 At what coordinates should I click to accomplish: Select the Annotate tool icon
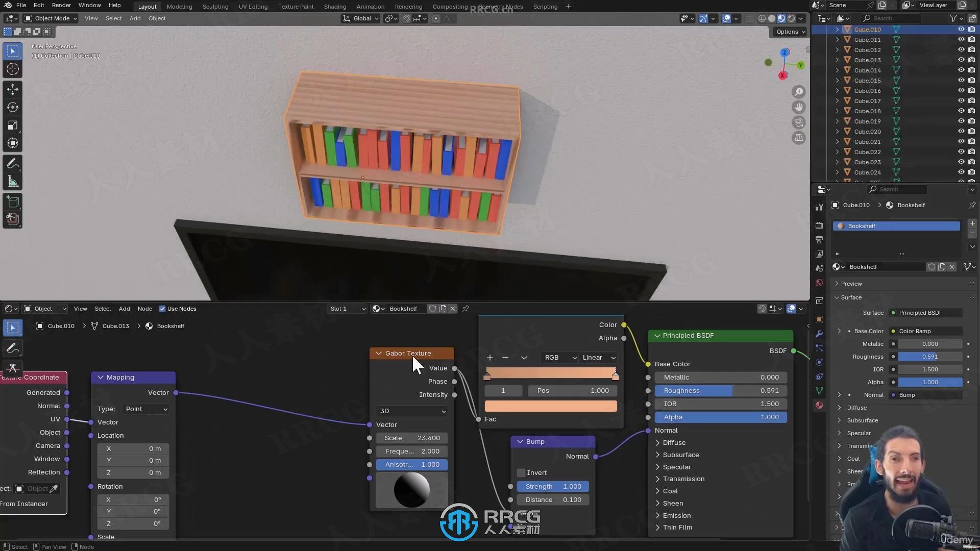coord(12,163)
